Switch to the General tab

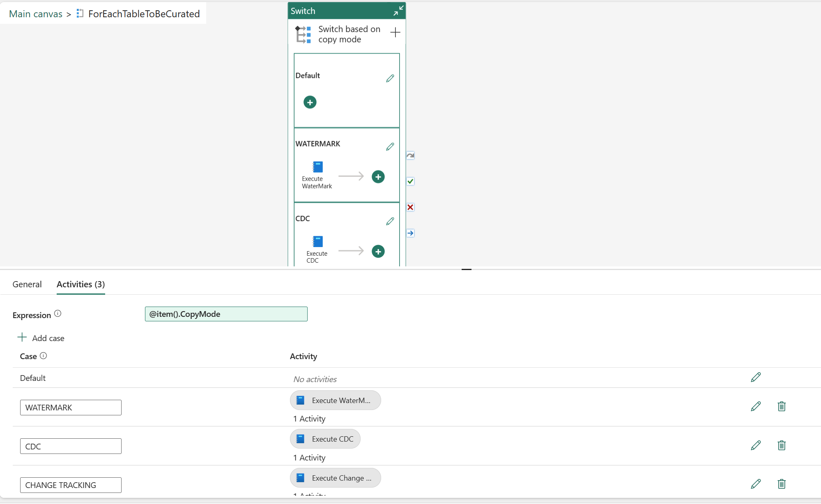[x=27, y=284]
